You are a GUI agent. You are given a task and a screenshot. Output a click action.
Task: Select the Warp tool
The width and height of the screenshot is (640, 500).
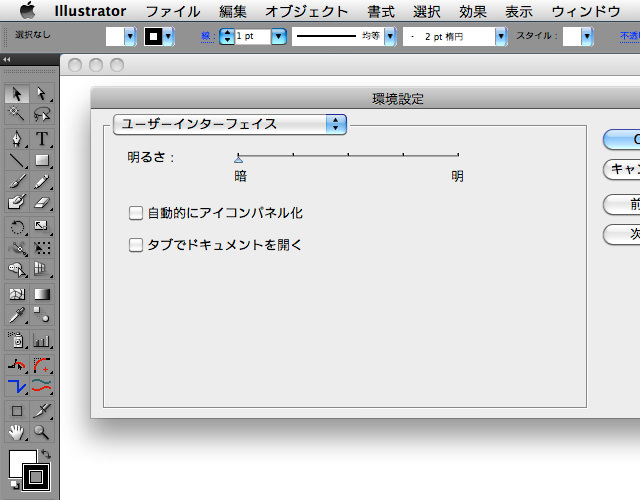point(17,248)
